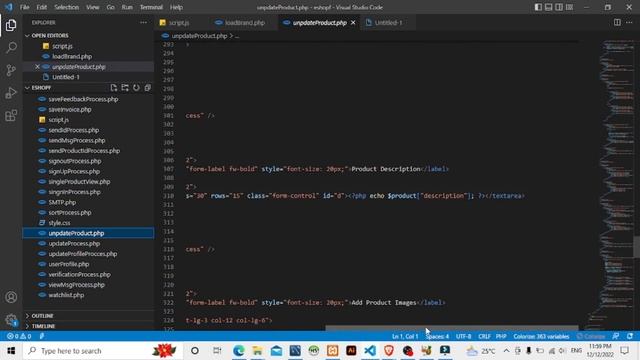Collapse all folders in ESHOPF explorer
The height and width of the screenshot is (360, 640).
[148, 88]
